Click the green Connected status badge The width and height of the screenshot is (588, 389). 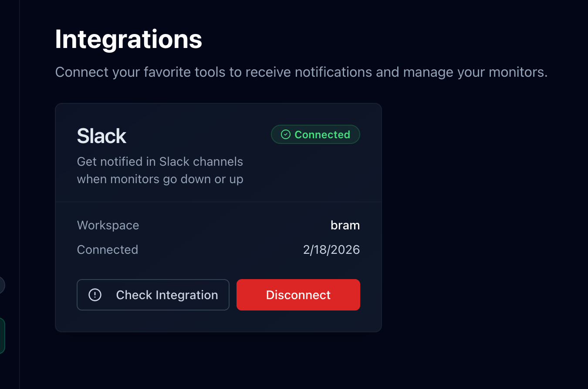tap(315, 134)
